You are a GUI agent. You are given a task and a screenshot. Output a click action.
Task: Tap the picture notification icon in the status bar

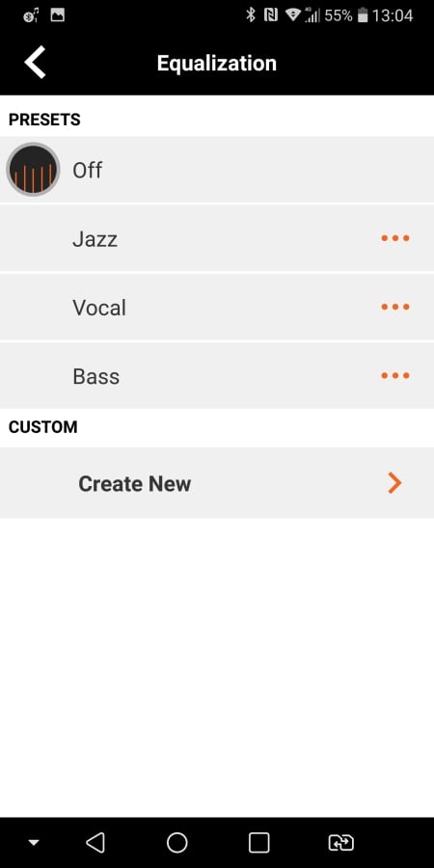point(58,15)
